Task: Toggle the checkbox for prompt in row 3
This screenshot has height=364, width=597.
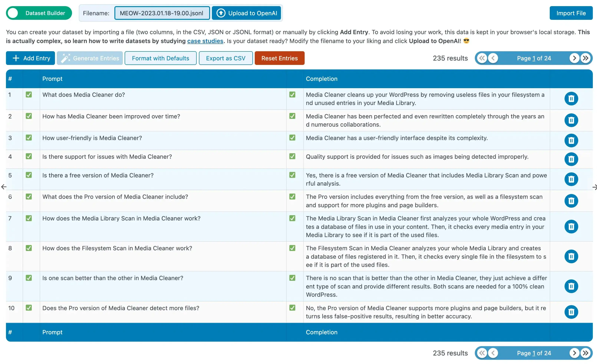Action: (x=29, y=137)
